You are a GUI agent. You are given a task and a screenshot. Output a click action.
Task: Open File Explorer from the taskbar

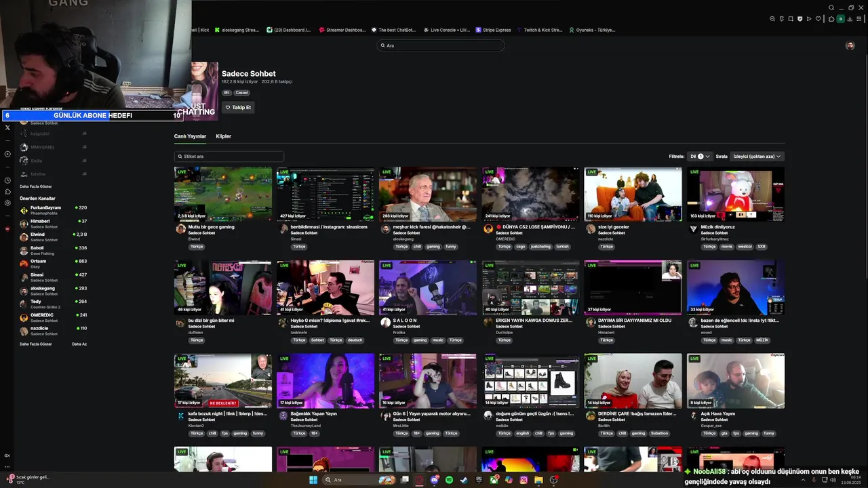538,480
